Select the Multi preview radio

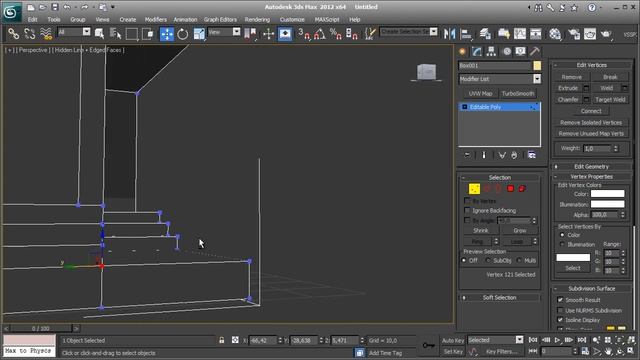point(519,260)
